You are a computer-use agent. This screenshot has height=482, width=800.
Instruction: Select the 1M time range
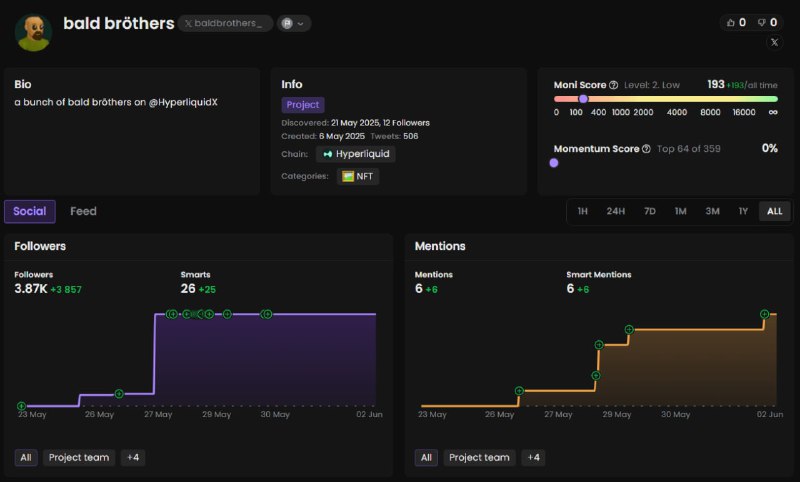(681, 211)
